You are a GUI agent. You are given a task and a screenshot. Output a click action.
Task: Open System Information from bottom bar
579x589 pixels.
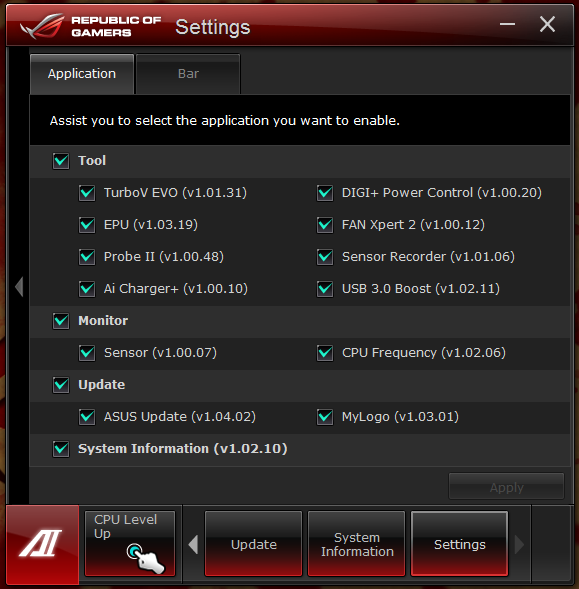(x=357, y=544)
